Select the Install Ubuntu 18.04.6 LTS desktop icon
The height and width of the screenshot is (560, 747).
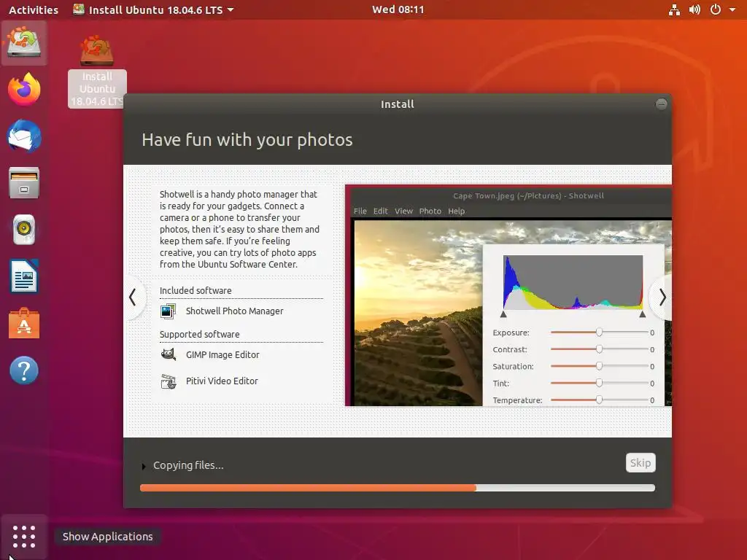[97, 71]
